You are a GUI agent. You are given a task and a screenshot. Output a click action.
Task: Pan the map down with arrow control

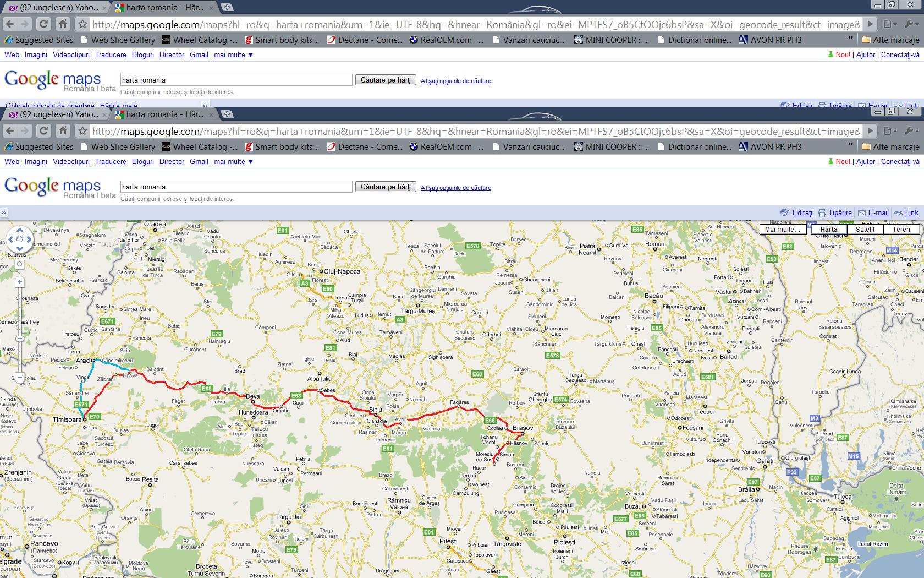(x=19, y=249)
